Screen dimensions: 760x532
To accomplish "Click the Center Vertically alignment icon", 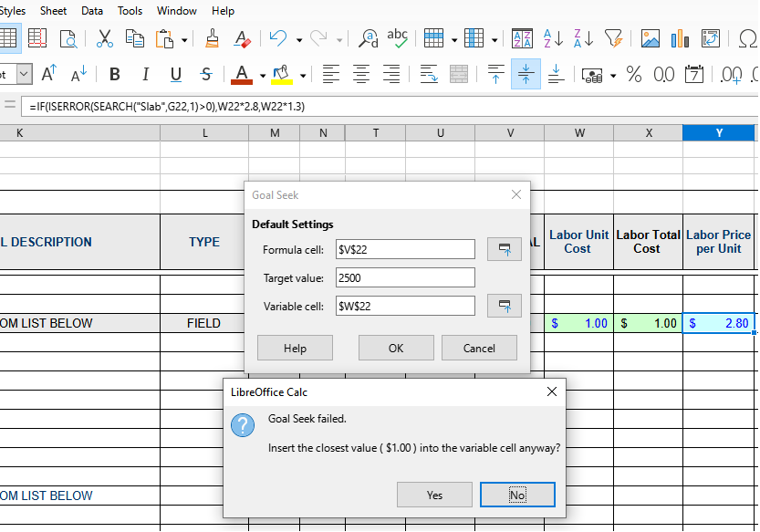I will click(x=526, y=74).
